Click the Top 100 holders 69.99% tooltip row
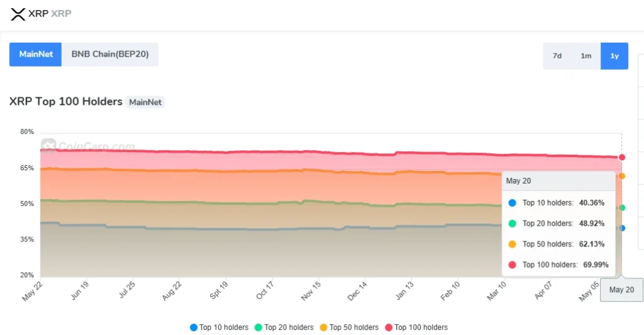 pyautogui.click(x=558, y=265)
